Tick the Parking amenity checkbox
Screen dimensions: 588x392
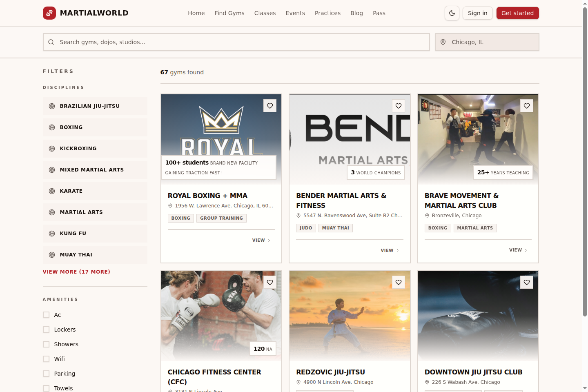point(46,374)
